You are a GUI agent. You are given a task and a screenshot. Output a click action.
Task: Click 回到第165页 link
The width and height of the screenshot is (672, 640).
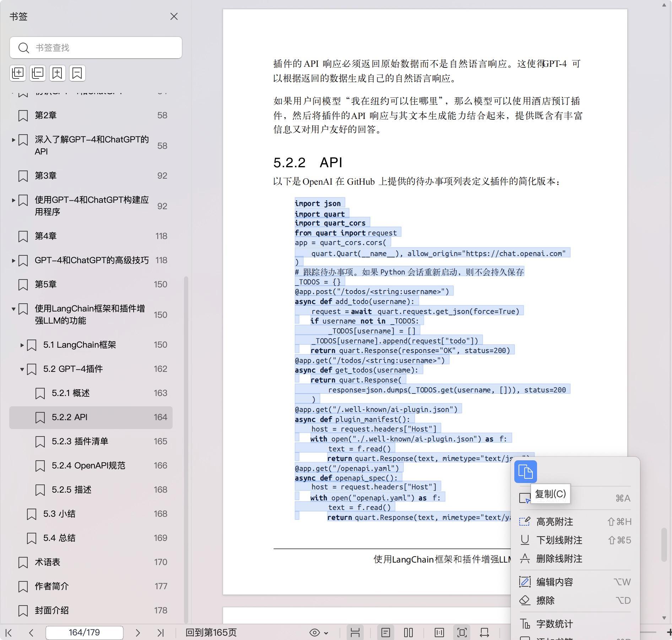coord(211,633)
